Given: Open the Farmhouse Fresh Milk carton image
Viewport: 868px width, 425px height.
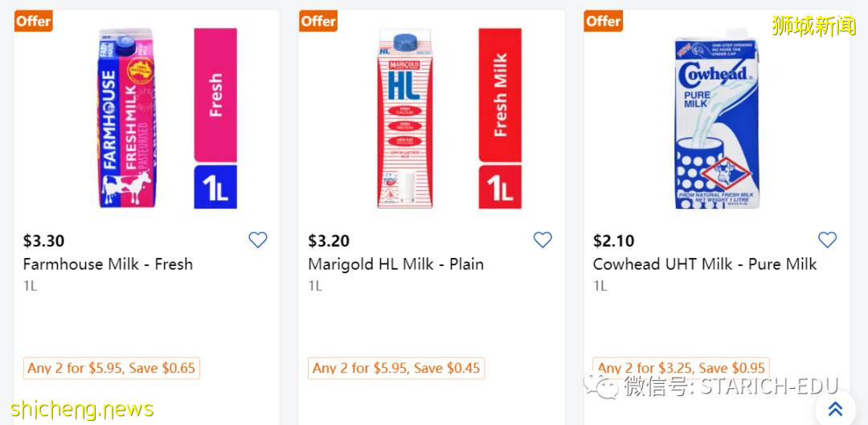Looking at the screenshot, I should (125, 118).
